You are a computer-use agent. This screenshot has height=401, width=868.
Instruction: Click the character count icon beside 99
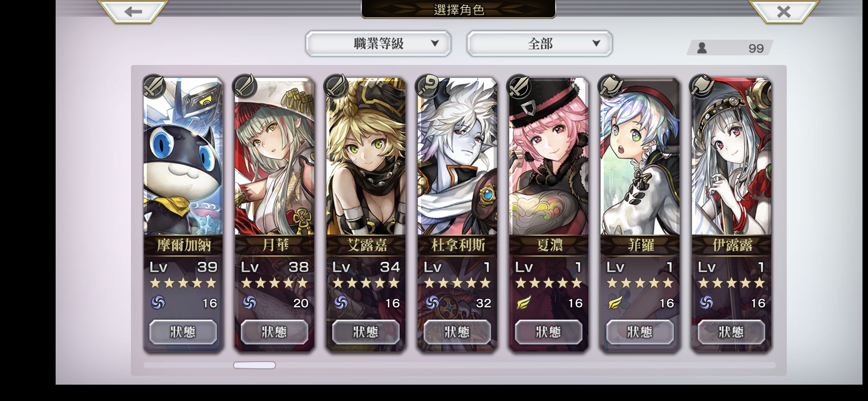(x=702, y=48)
